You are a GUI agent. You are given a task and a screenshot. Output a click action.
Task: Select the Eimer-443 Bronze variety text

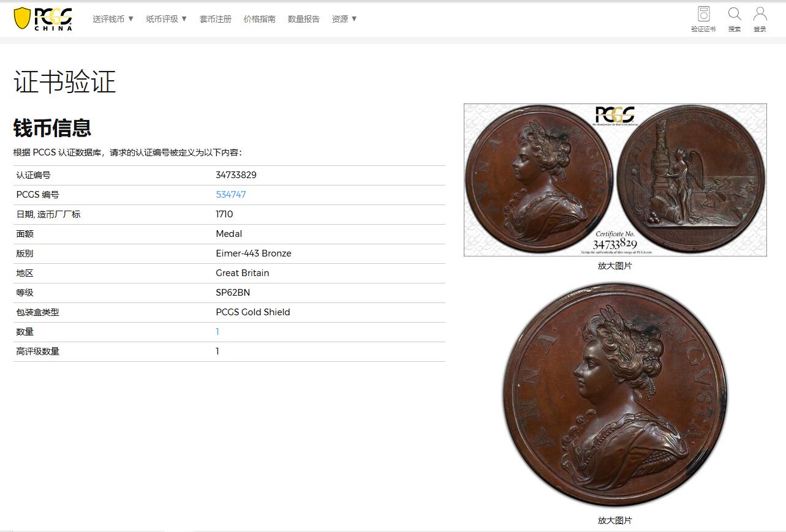[254, 253]
